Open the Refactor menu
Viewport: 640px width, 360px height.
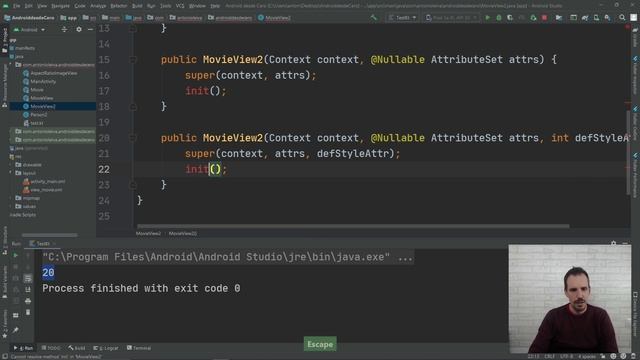click(119, 6)
